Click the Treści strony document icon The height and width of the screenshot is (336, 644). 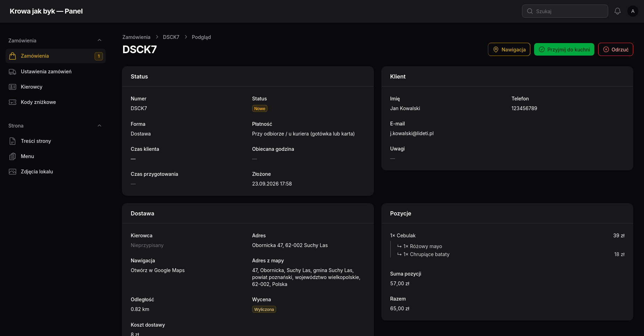pyautogui.click(x=13, y=141)
